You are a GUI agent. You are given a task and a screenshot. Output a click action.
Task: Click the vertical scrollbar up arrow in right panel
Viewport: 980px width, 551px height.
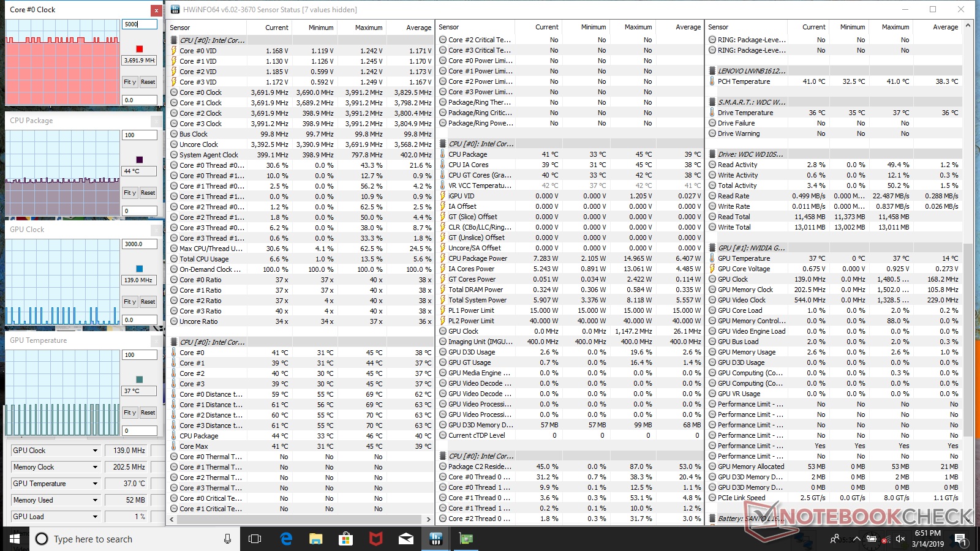tap(968, 26)
